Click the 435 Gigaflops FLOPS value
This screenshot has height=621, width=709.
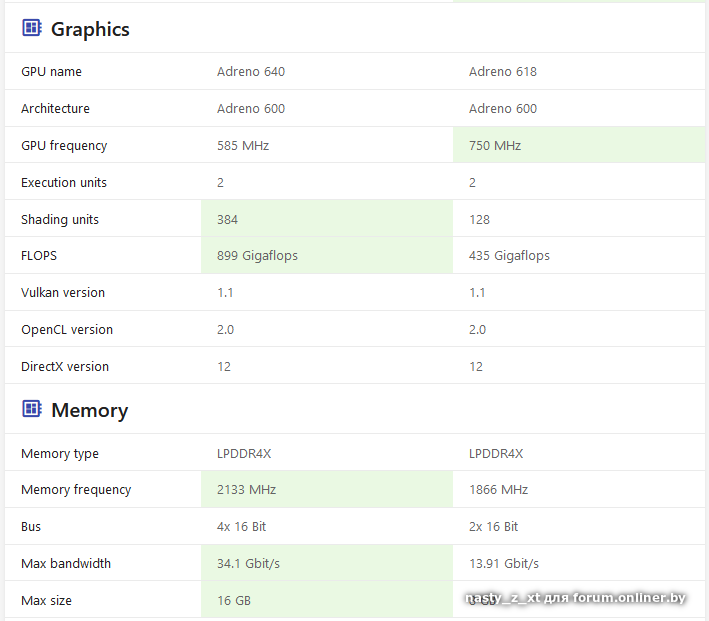pos(509,256)
